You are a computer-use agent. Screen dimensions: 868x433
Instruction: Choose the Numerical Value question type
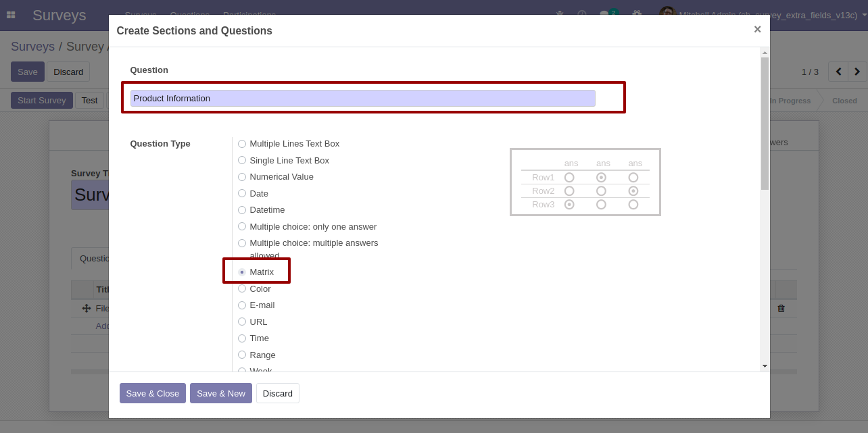(242, 177)
